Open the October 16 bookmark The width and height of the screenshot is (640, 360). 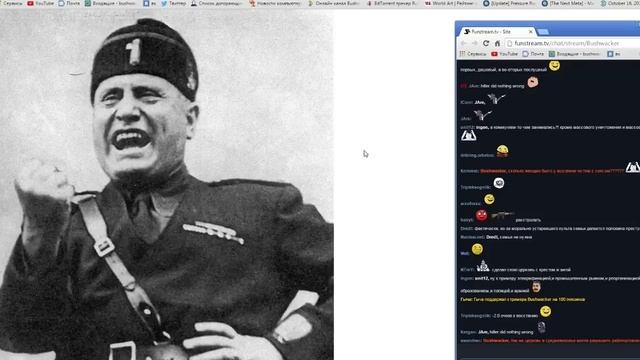pyautogui.click(x=620, y=3)
